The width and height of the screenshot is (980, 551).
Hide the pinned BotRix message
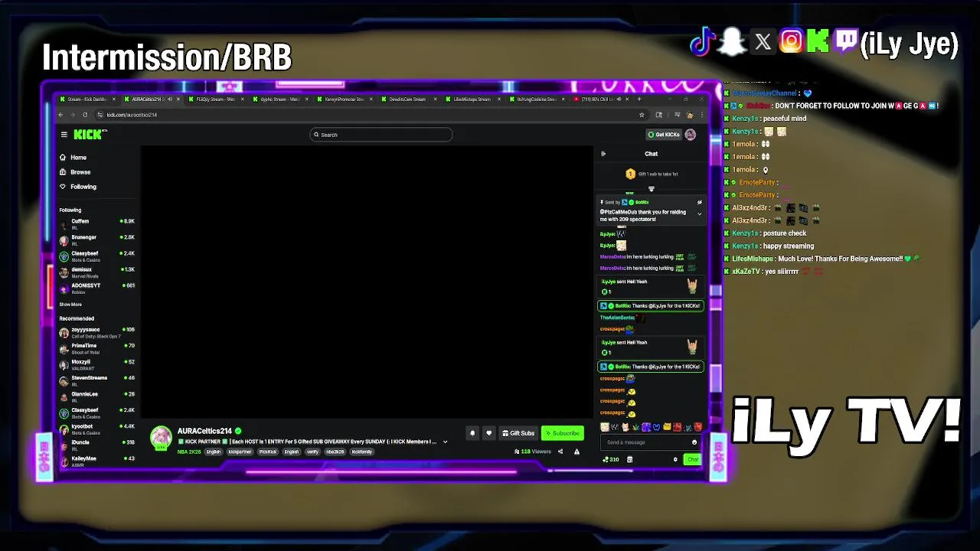(699, 202)
